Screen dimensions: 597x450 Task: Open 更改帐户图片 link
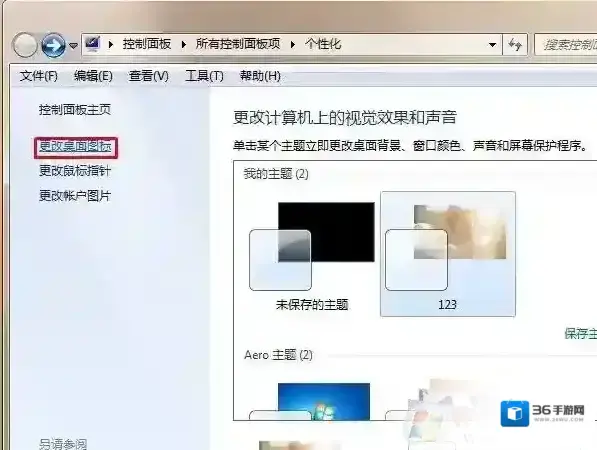[75, 196]
